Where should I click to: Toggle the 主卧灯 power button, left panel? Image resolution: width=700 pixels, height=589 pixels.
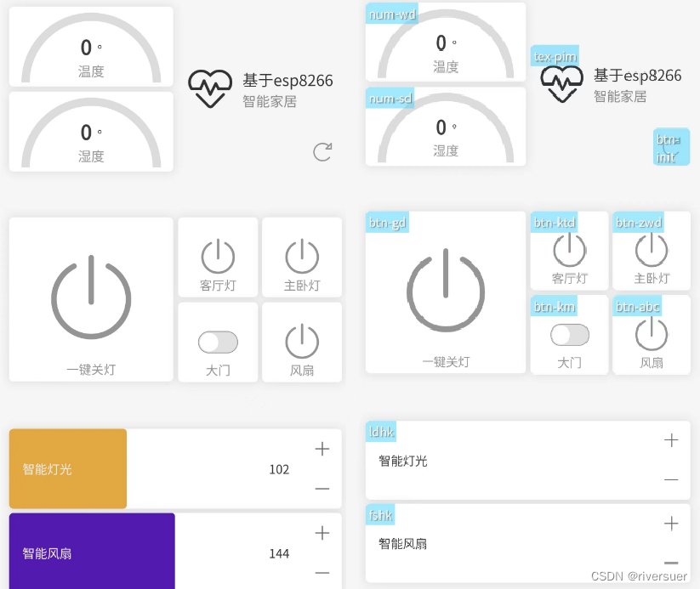(302, 257)
